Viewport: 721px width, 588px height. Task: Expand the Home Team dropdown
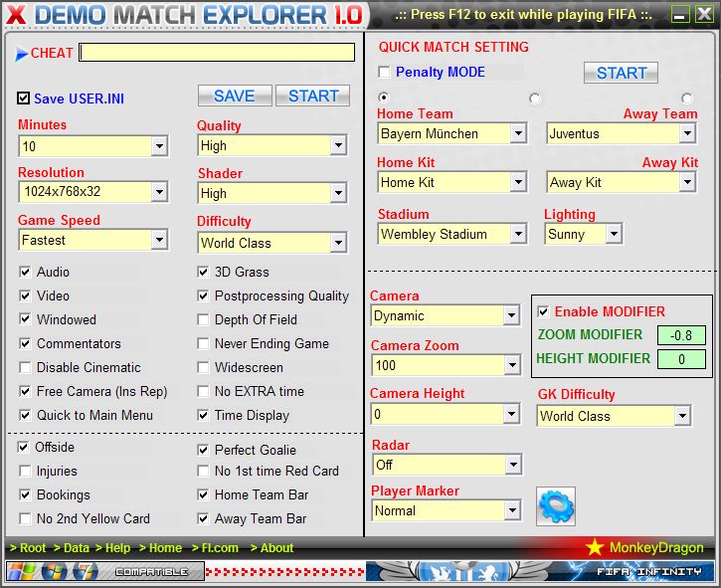click(x=518, y=133)
